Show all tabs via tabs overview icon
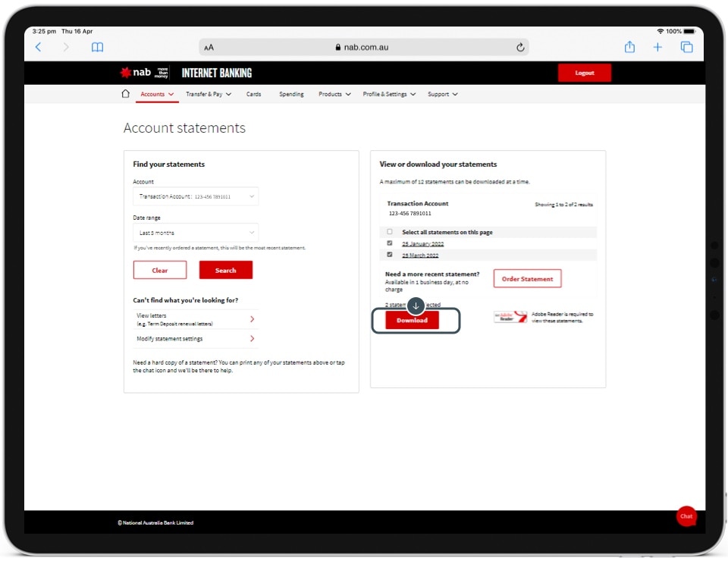 [x=686, y=47]
